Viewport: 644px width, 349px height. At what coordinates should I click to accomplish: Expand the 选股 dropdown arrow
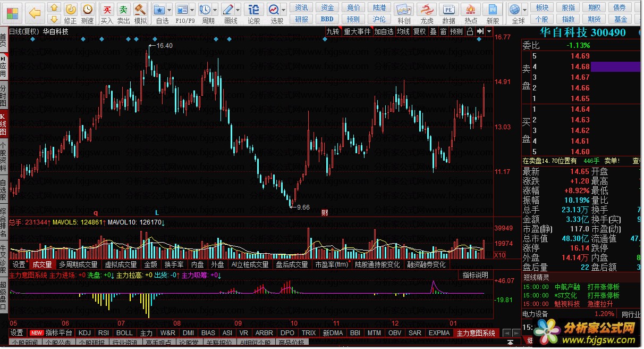(284, 10)
